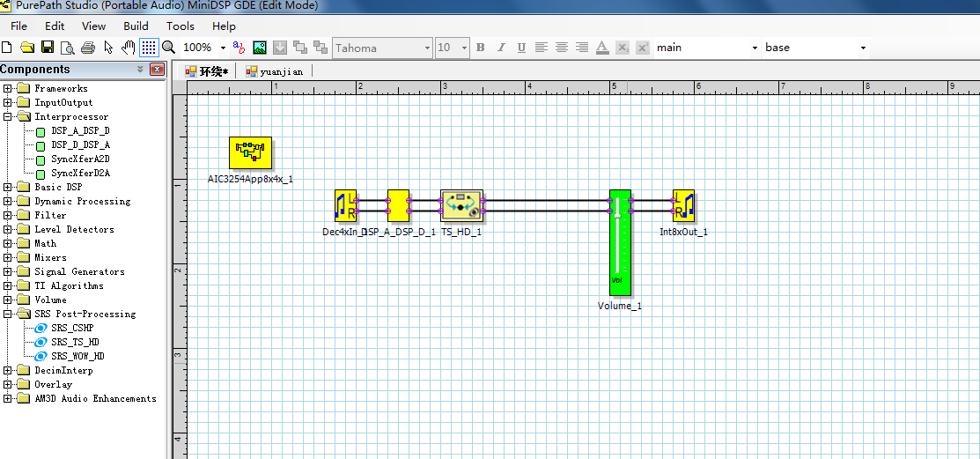The width and height of the screenshot is (980, 459).
Task: Toggle superscript formatting
Action: [643, 48]
